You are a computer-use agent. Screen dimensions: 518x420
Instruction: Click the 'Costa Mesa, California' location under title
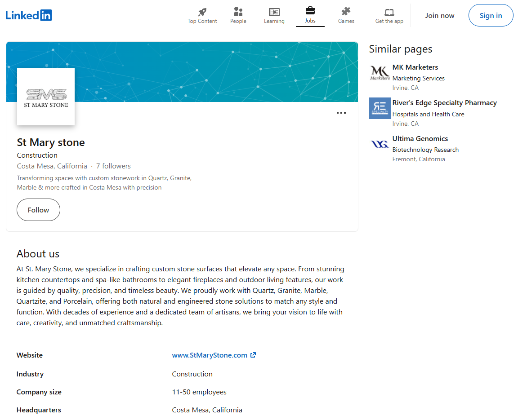pos(52,166)
